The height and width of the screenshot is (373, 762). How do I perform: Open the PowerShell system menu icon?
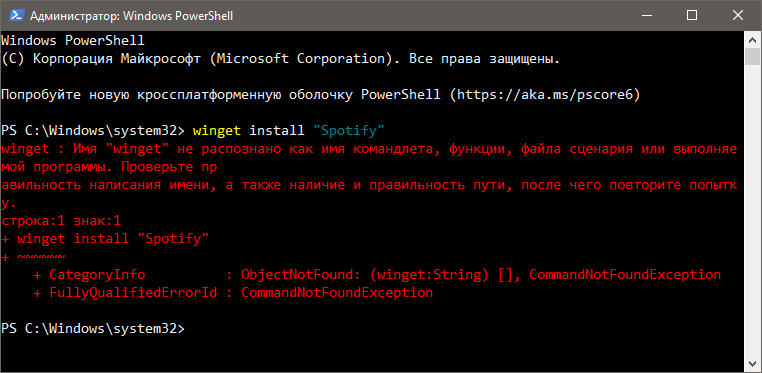[x=16, y=16]
